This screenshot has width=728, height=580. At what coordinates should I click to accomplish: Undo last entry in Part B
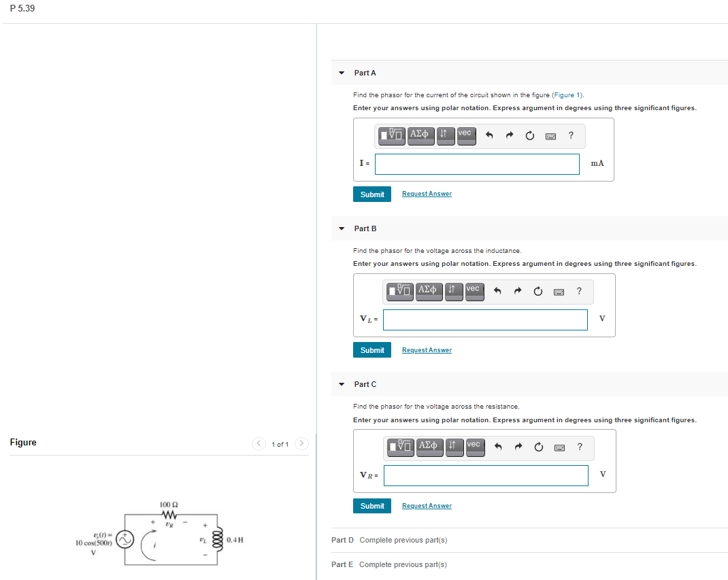[x=497, y=292]
